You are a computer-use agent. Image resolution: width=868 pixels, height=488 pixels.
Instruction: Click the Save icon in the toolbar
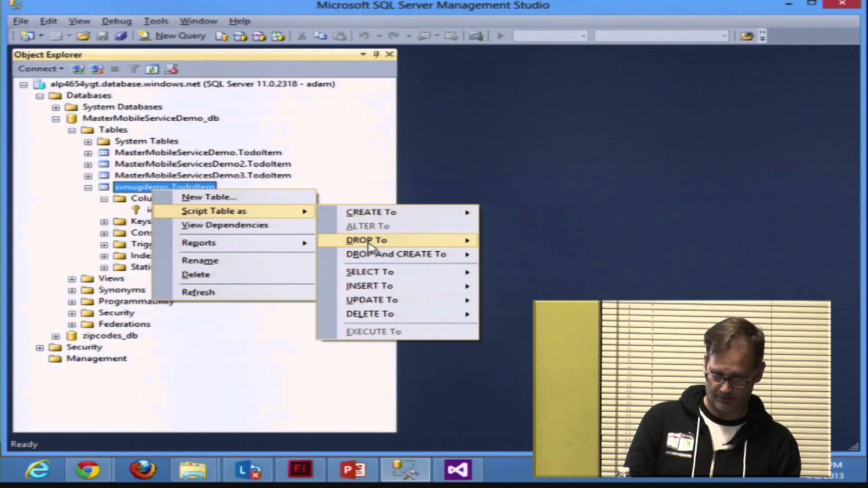click(x=102, y=36)
